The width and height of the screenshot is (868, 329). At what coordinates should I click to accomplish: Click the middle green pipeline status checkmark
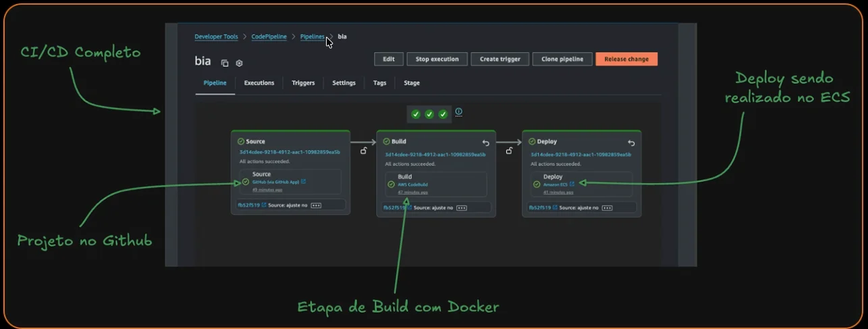pos(429,114)
